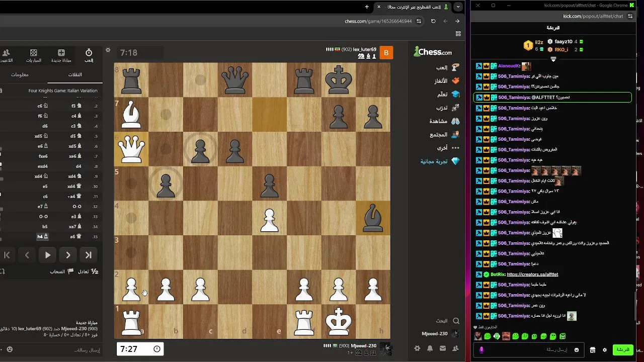This screenshot has height=362, width=644.
Task: Select the highlighted h4 move in move list
Action: (42, 236)
